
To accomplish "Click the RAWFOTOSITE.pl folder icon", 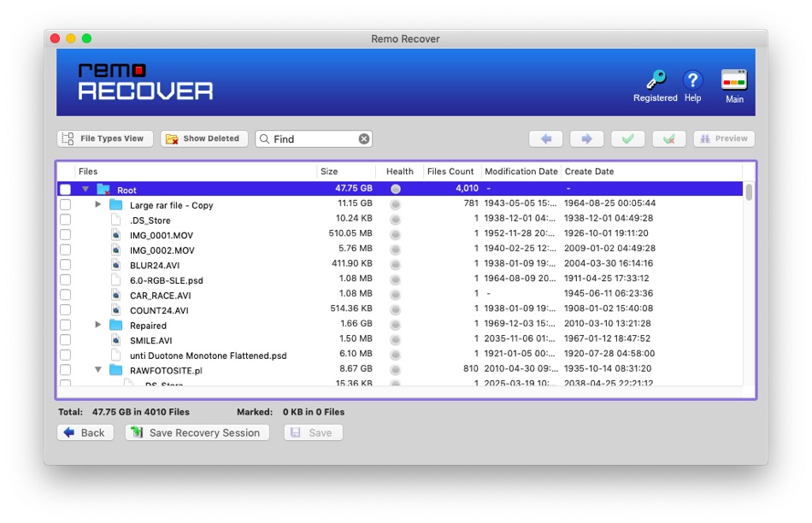I will 116,370.
